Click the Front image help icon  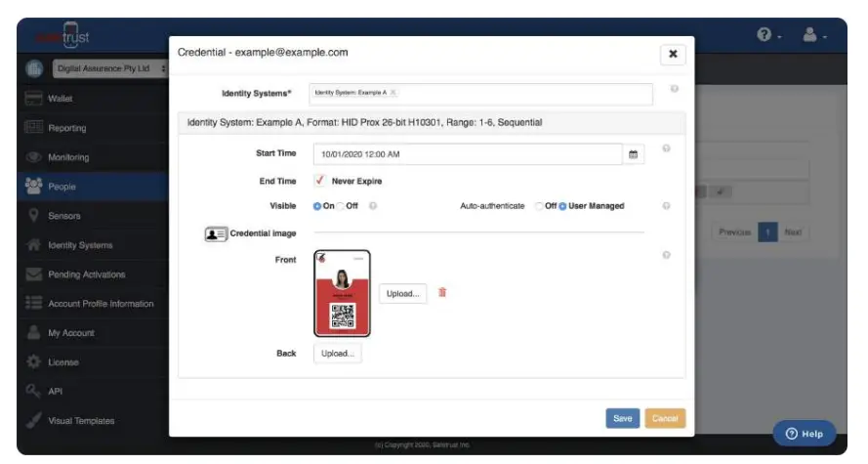pyautogui.click(x=667, y=255)
